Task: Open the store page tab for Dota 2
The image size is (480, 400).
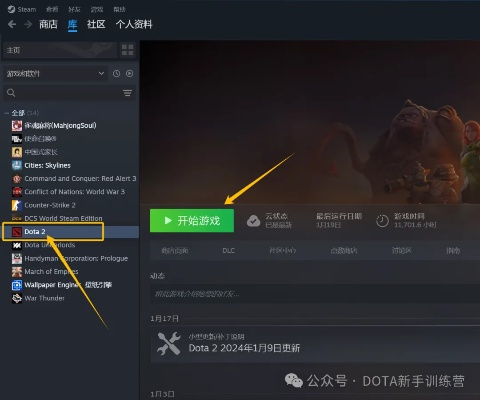Action: (175, 251)
